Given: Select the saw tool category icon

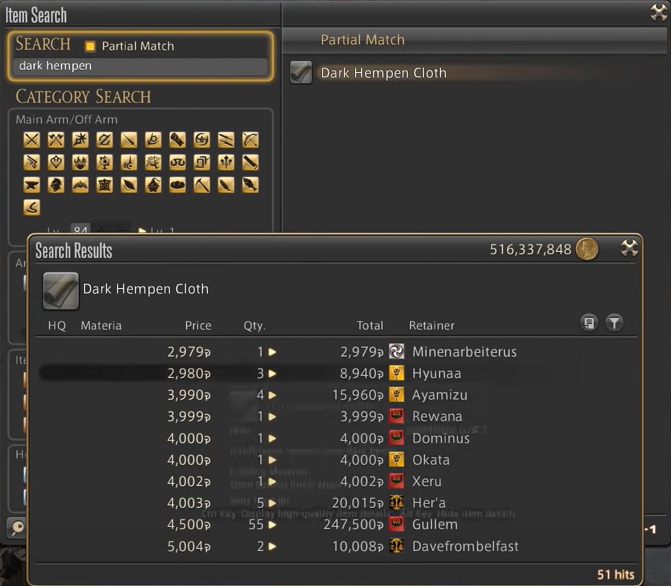Looking at the screenshot, I should pyautogui.click(x=250, y=162).
